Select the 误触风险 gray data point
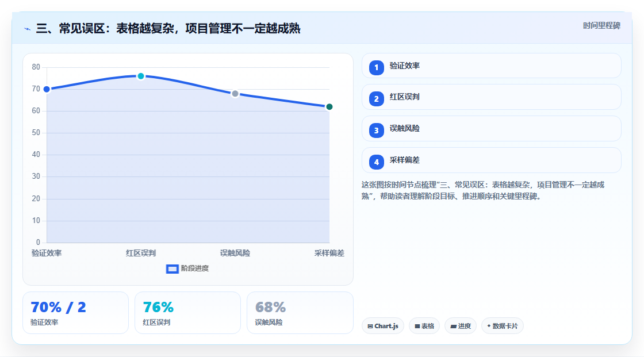644x357 pixels. (x=235, y=94)
